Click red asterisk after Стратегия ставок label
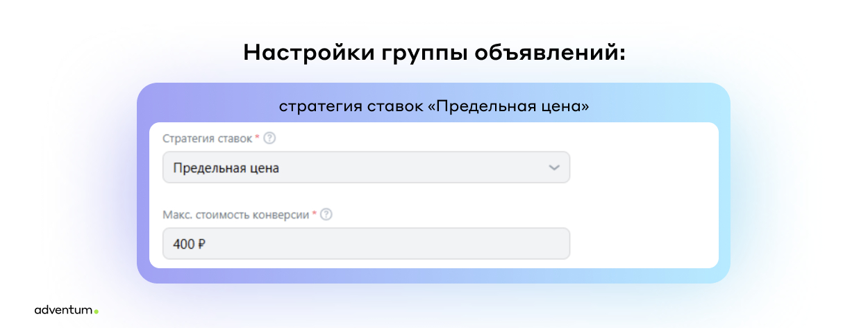Screen dimensions: 868x328 click(258, 138)
